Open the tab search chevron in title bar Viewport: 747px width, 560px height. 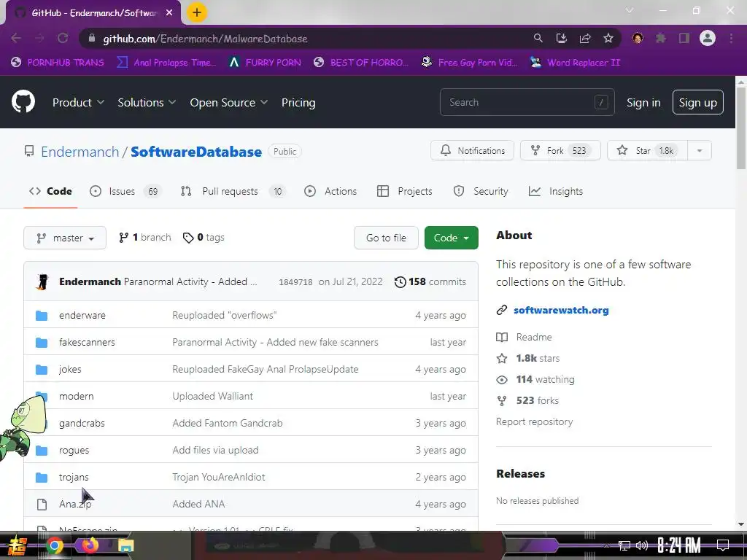point(630,10)
